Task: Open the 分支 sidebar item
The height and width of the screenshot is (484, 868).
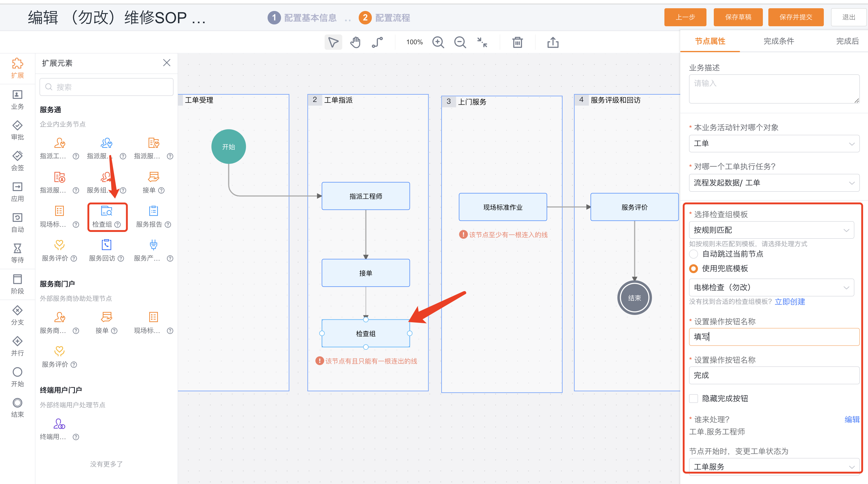Action: click(17, 315)
